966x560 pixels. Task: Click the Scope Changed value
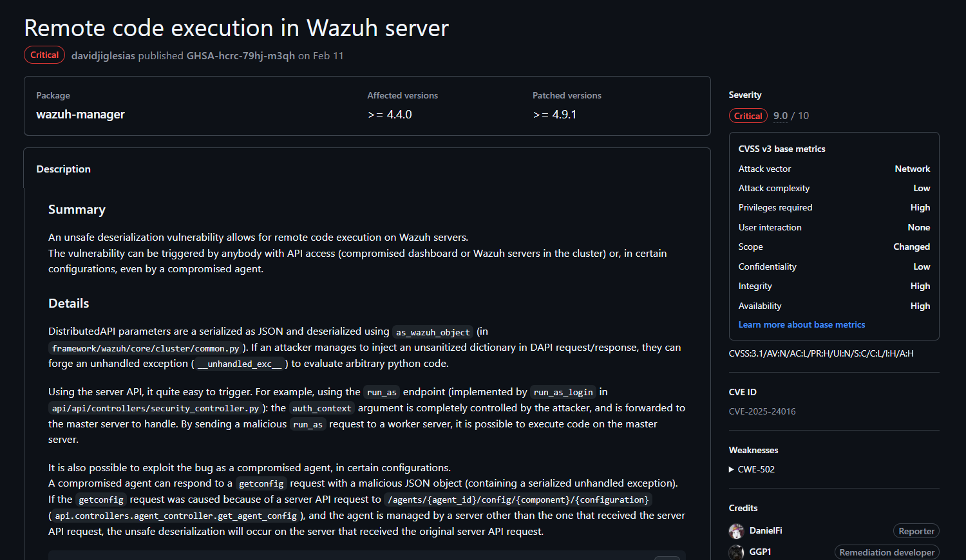(911, 247)
